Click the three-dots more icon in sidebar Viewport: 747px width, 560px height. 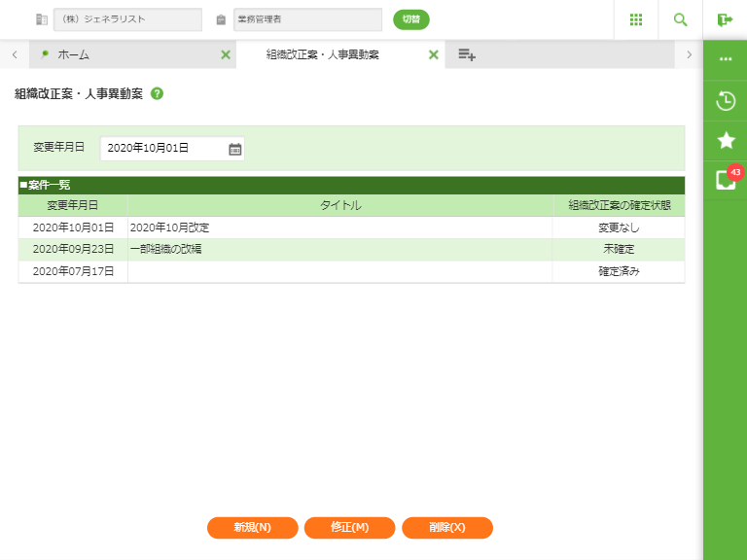[726, 59]
